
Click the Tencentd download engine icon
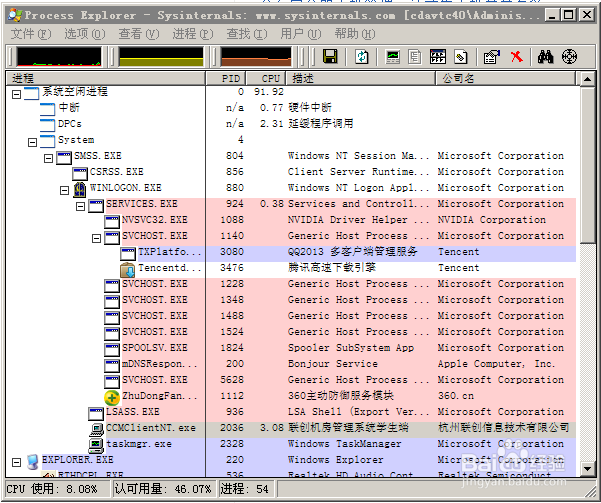pos(127,270)
